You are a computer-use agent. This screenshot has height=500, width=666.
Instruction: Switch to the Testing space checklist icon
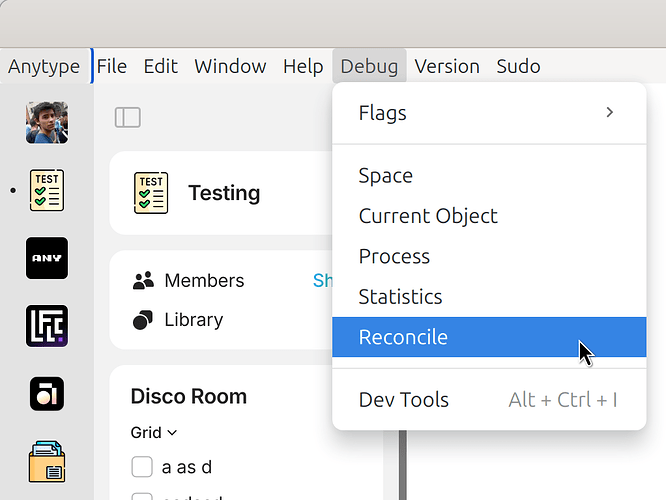click(47, 190)
